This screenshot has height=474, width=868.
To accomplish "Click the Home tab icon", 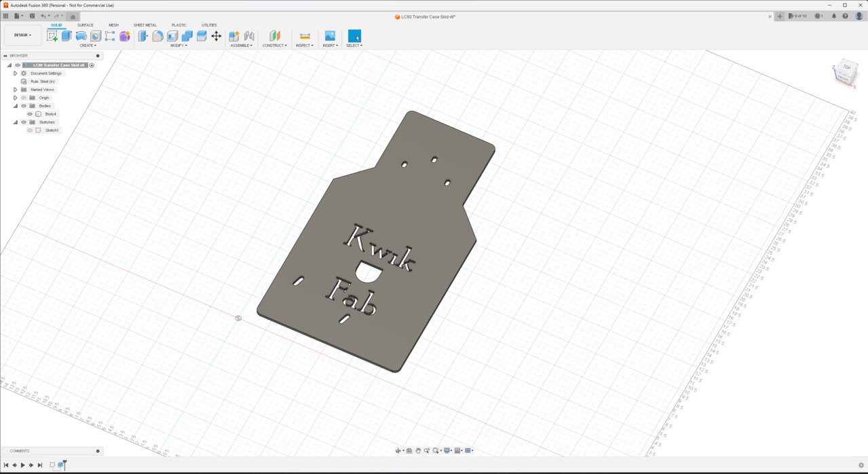I will click(x=73, y=16).
